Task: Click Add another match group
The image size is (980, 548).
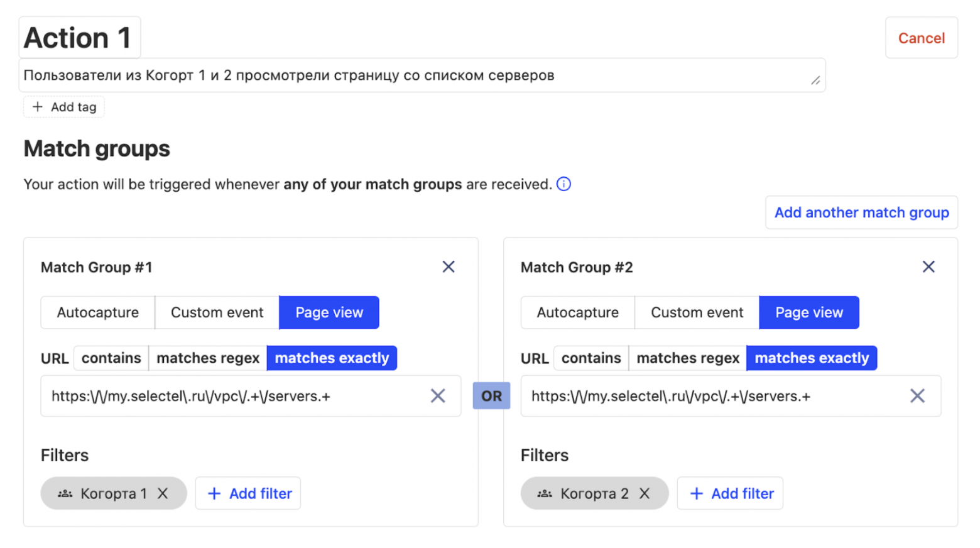Action: (x=861, y=212)
